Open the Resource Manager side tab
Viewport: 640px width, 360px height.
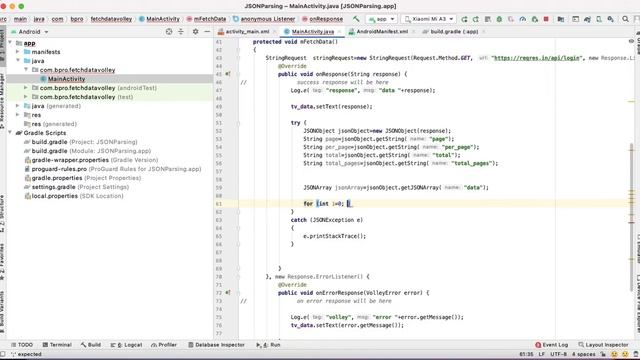click(2, 102)
